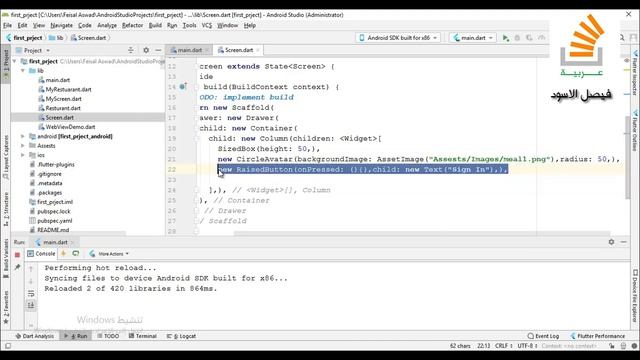This screenshot has height=360, width=640.
Task: Click the CRLF line separator status entry
Action: tap(504, 346)
